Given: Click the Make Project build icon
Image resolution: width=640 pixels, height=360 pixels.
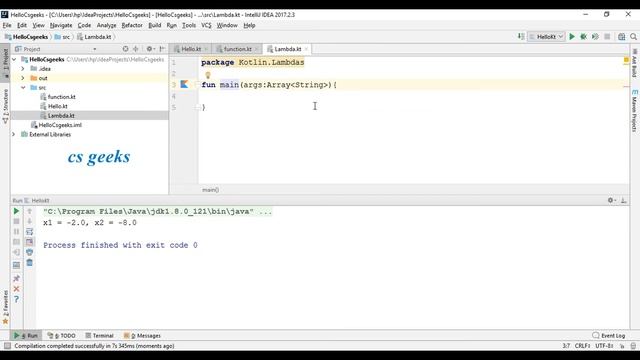Looking at the screenshot, I should (x=521, y=37).
